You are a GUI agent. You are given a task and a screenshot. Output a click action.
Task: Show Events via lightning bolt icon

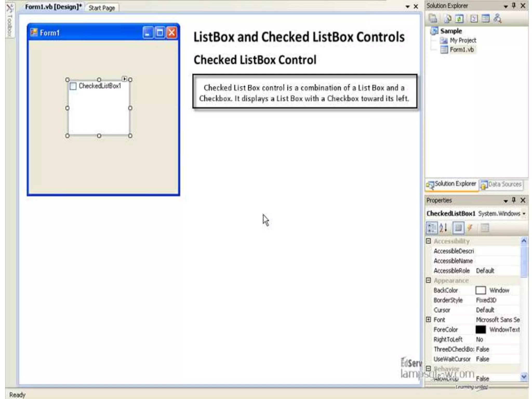[x=470, y=228]
